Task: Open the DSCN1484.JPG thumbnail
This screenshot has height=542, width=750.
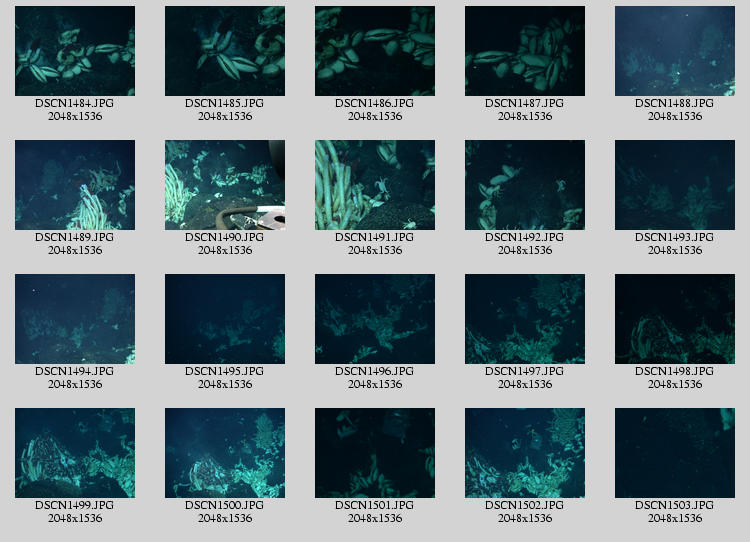Action: 75,51
